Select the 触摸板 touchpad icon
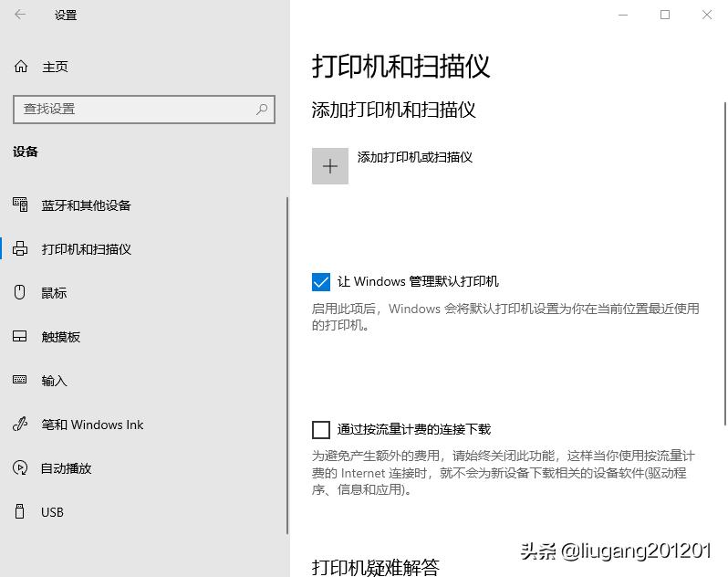The height and width of the screenshot is (577, 728). (19, 336)
